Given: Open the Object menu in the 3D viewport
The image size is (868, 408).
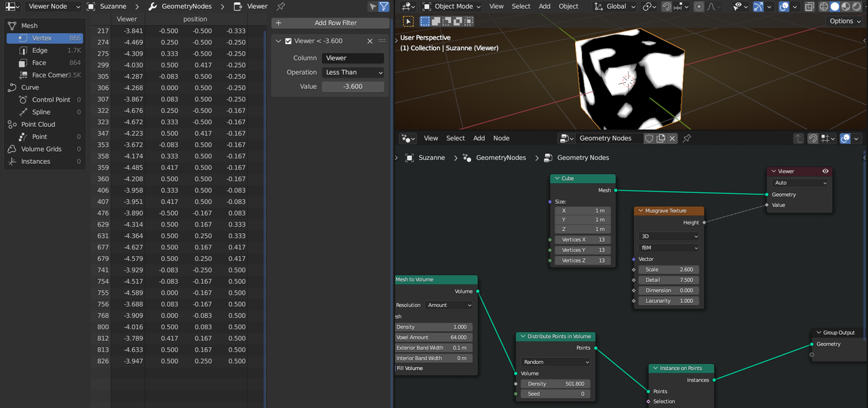Looking at the screenshot, I should tap(568, 7).
